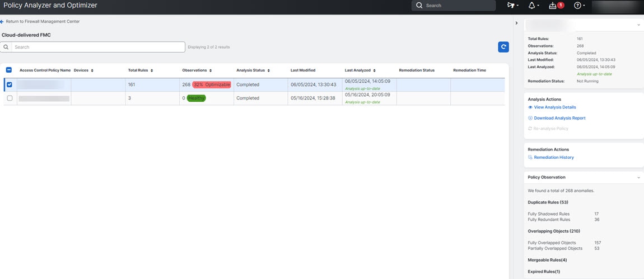Return to Firewall Management Center link

(x=43, y=21)
